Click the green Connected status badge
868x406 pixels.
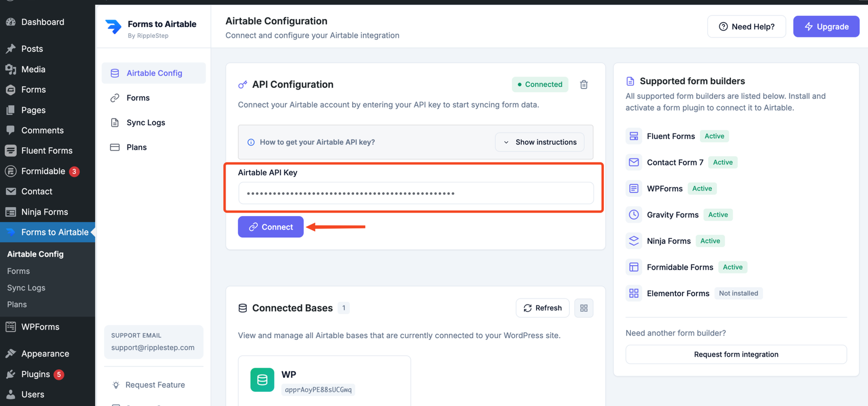540,85
